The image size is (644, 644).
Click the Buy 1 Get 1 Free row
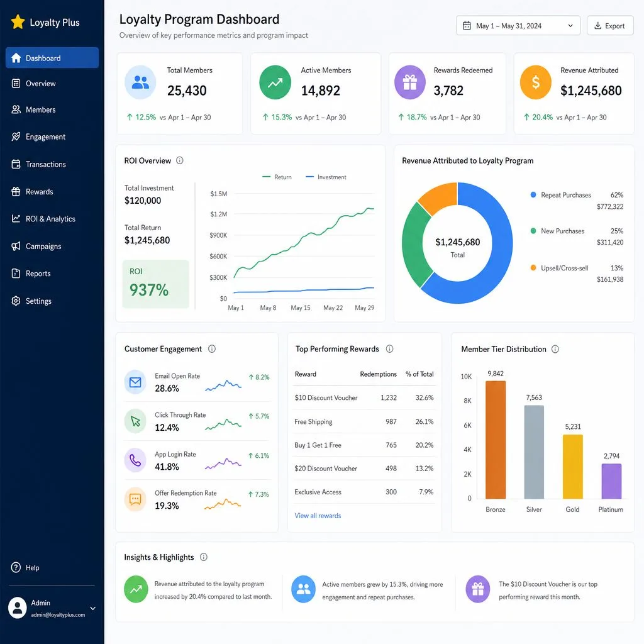coord(364,445)
